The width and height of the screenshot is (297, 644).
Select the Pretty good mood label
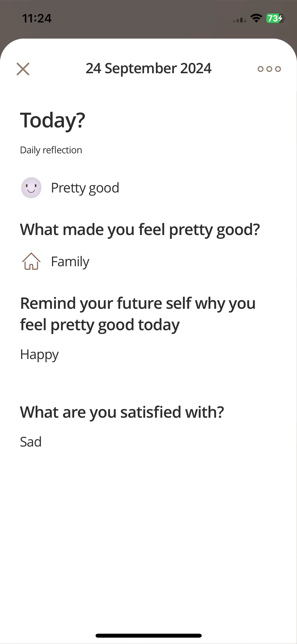85,188
